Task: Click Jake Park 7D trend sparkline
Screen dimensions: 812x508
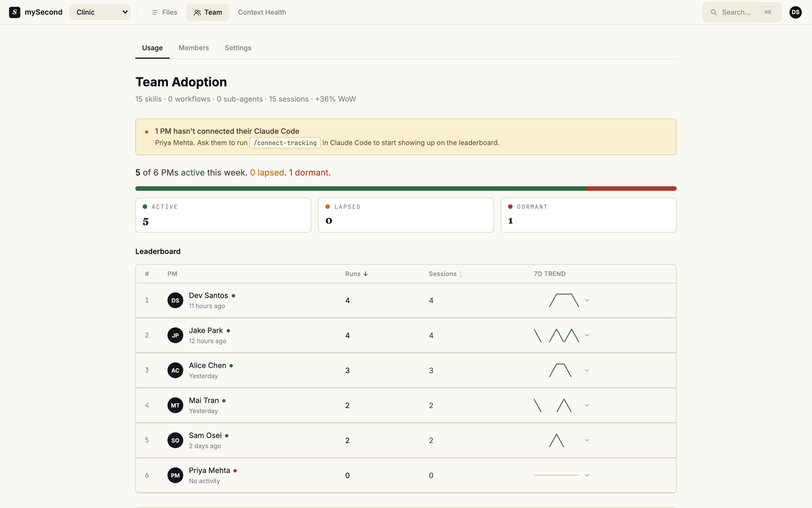Action: [x=556, y=335]
